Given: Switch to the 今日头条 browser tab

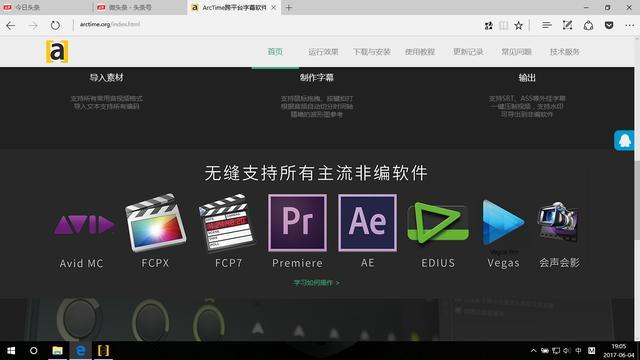Looking at the screenshot, I should tap(46, 7).
